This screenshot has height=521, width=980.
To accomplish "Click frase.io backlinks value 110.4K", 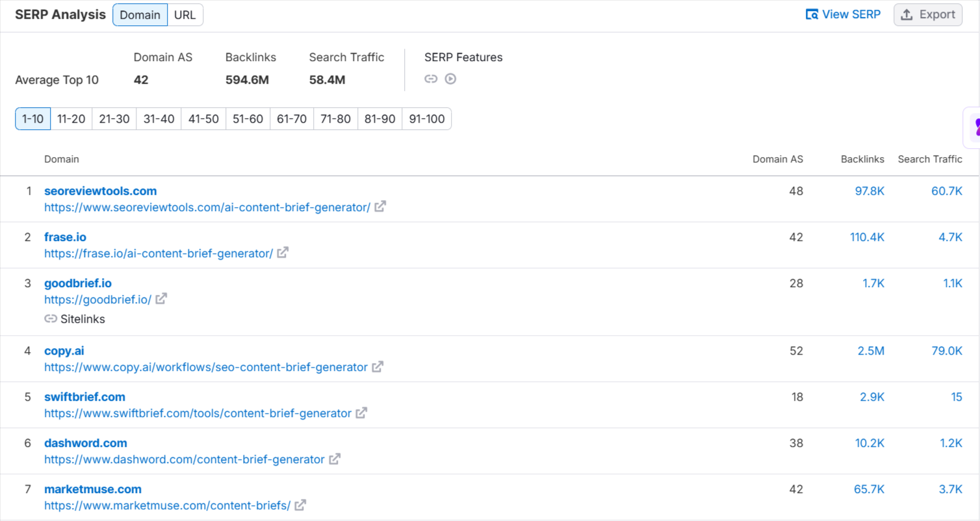I will (x=867, y=237).
